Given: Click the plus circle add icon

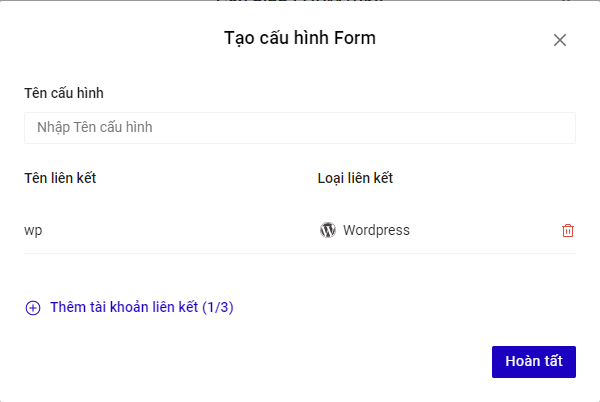Looking at the screenshot, I should (x=32, y=308).
